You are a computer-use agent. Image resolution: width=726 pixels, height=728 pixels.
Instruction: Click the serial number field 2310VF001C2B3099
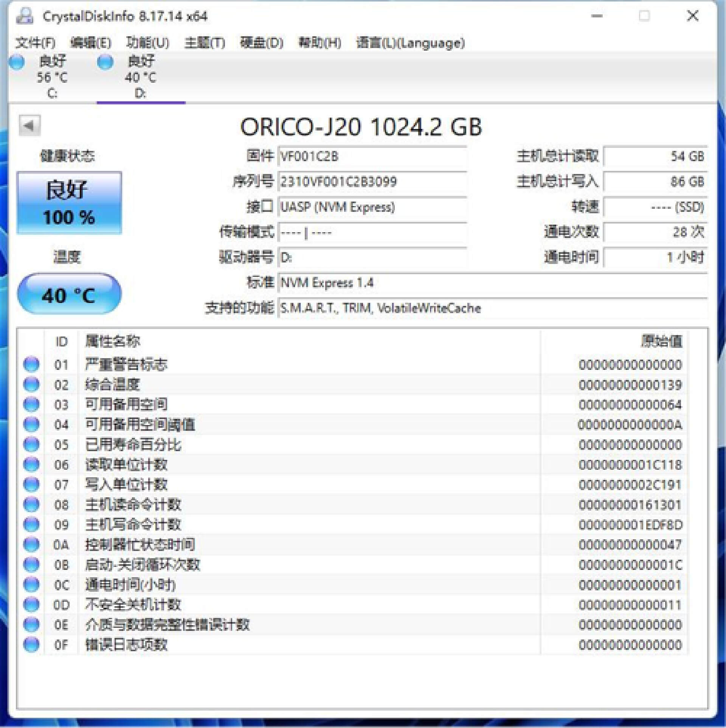click(x=372, y=182)
